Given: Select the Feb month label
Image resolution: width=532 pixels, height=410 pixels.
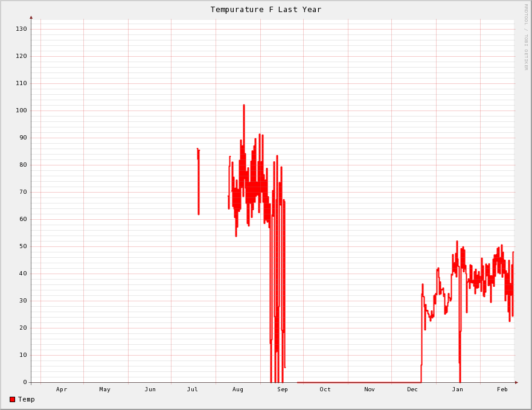Looking at the screenshot, I should tap(502, 389).
